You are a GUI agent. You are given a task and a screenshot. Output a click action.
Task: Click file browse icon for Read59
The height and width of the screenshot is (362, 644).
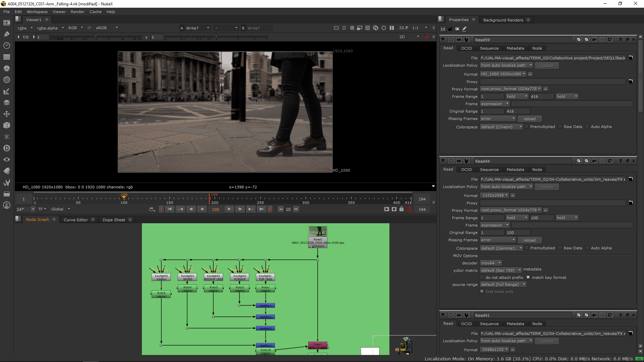pyautogui.click(x=631, y=58)
